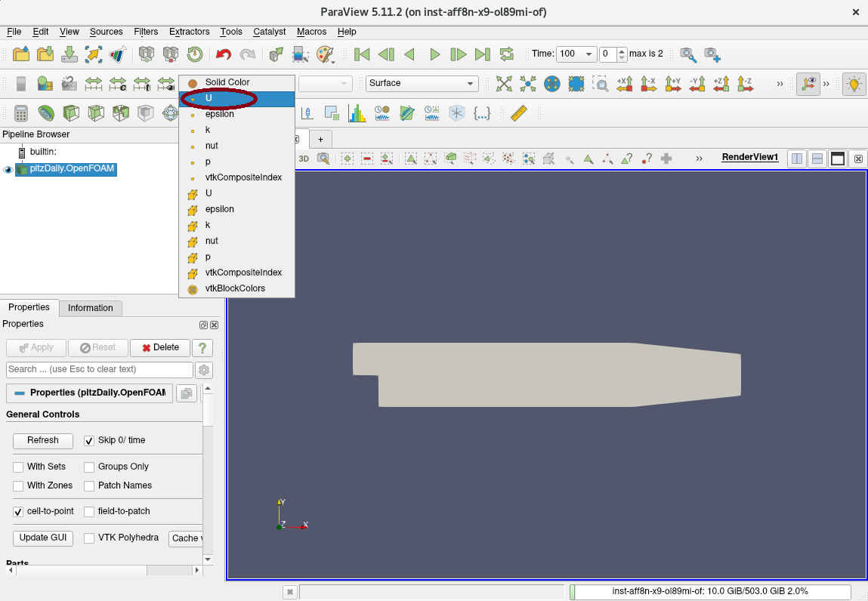Jump to the first frame

click(x=362, y=54)
